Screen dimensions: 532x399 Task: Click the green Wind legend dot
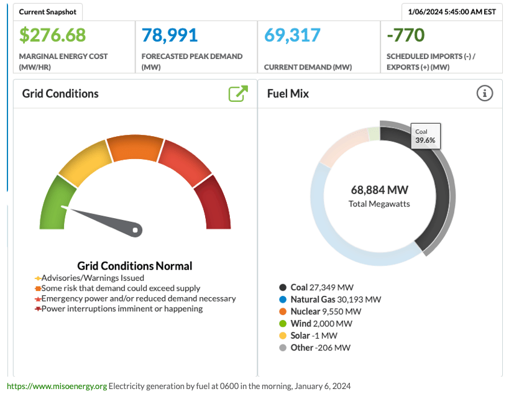[283, 323]
